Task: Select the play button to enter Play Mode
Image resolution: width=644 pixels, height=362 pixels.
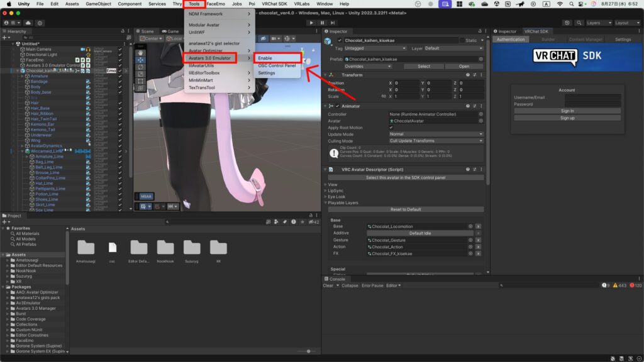Action: (311, 23)
